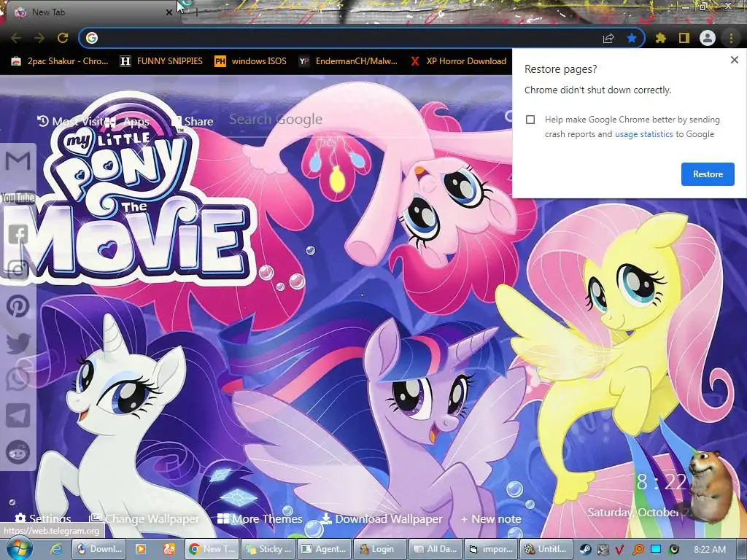Click Share on the new tab page
Screen dimensions: 747x560
(193, 122)
